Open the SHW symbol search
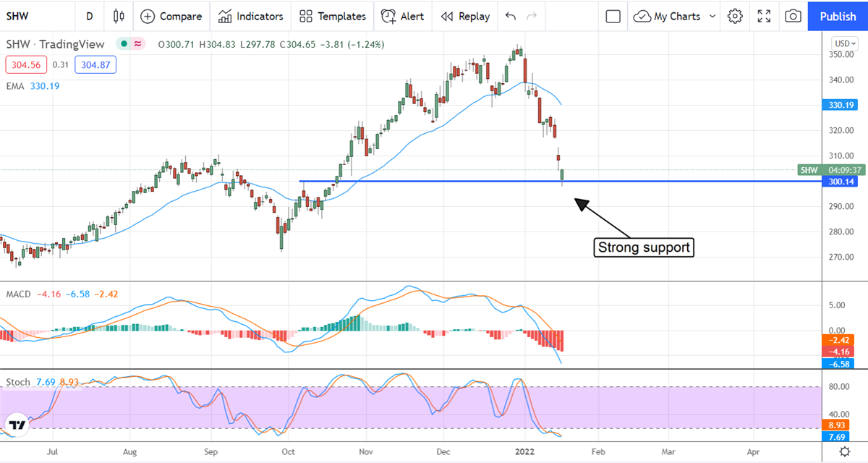Viewport: 868px width, 463px height. [x=17, y=16]
